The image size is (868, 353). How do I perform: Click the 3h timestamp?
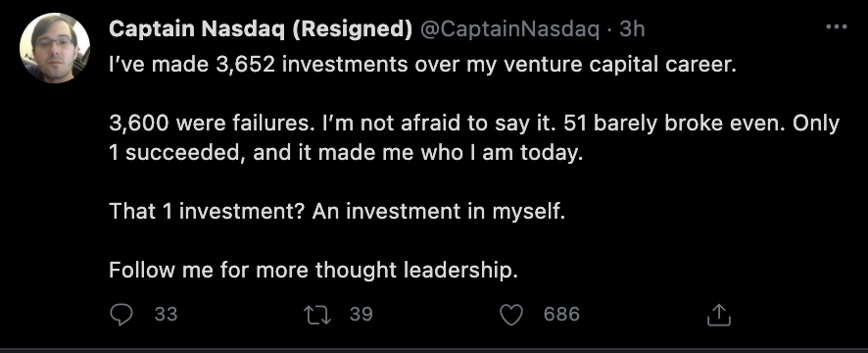click(632, 28)
